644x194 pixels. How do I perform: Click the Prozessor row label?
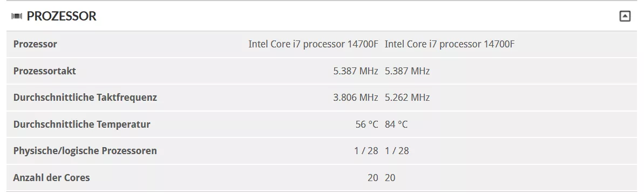[x=35, y=44]
